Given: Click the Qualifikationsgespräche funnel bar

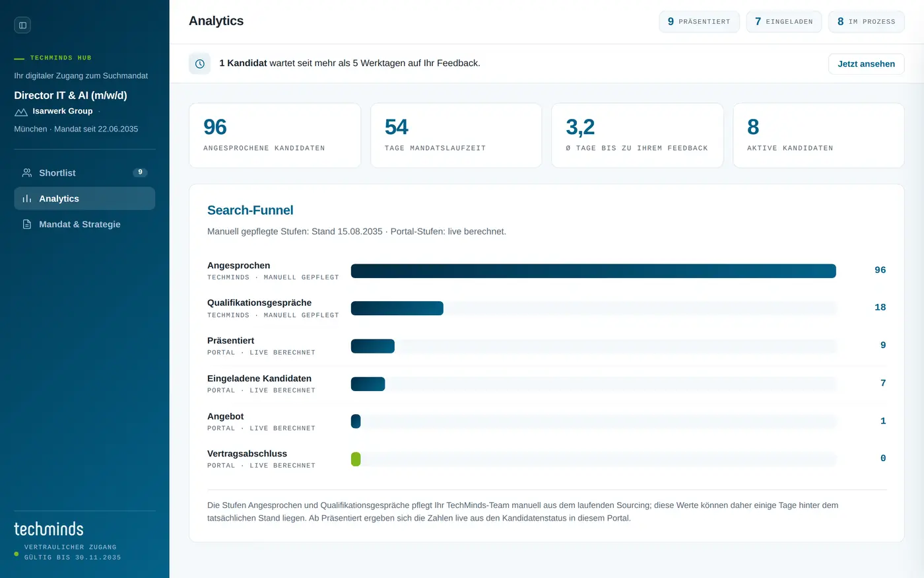Looking at the screenshot, I should 397,308.
